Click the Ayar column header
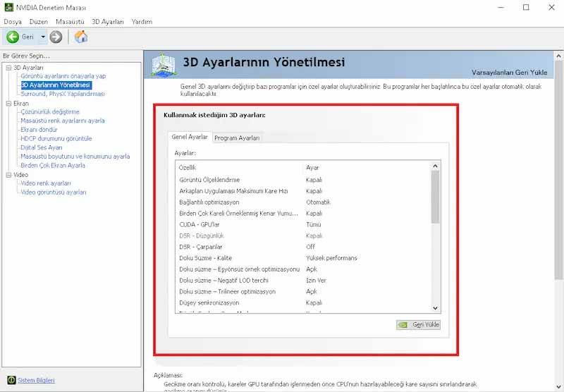This screenshot has height=392, width=564. coord(312,168)
